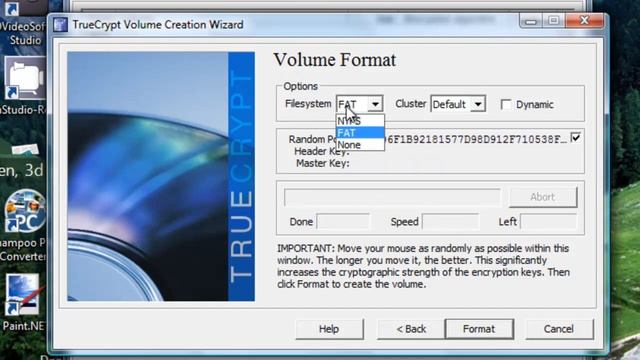This screenshot has height=360, width=640.
Task: Go back with the < Back button
Action: pos(411,329)
